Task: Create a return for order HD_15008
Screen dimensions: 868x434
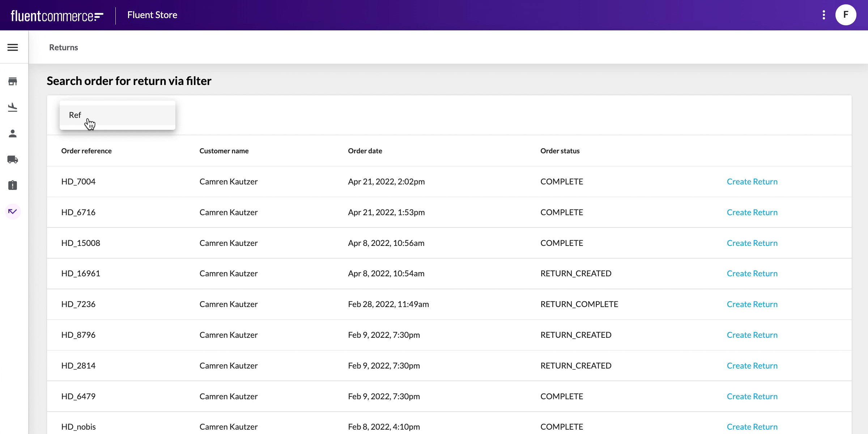Action: (752, 243)
